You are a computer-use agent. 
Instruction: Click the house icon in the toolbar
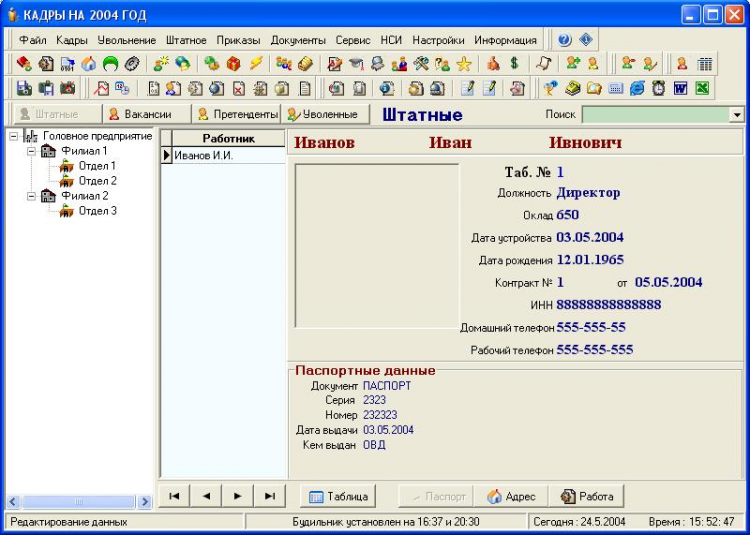(89, 64)
